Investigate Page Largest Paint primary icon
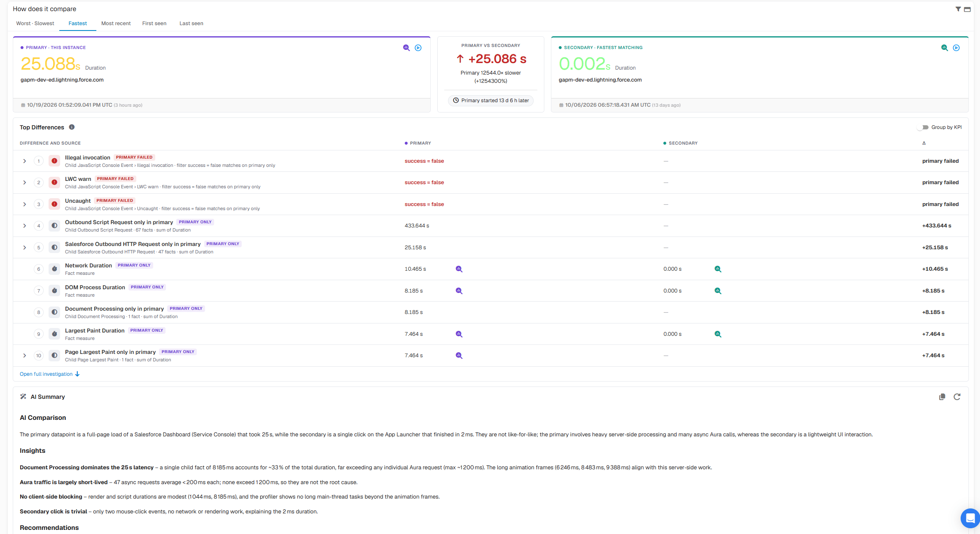 click(459, 356)
